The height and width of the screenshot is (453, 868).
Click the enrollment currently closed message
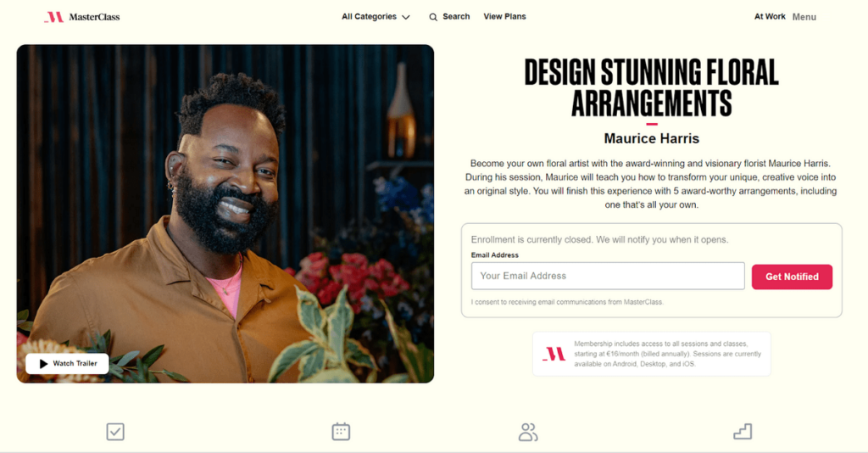599,240
